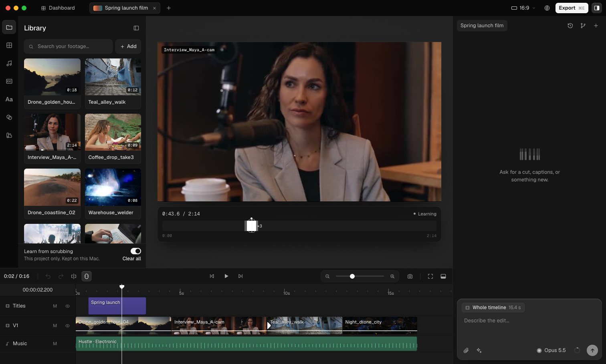The width and height of the screenshot is (606, 364).
Task: Open a new tab with plus
Action: tap(169, 8)
